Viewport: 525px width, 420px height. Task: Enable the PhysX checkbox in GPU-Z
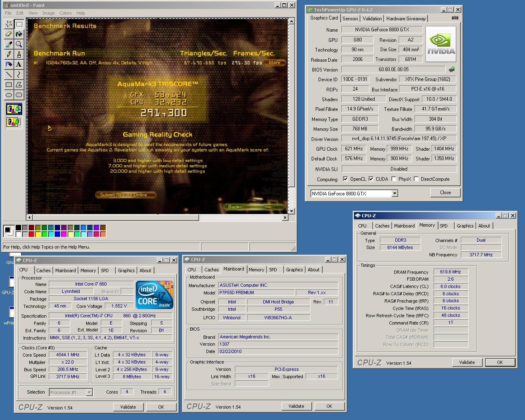394,179
